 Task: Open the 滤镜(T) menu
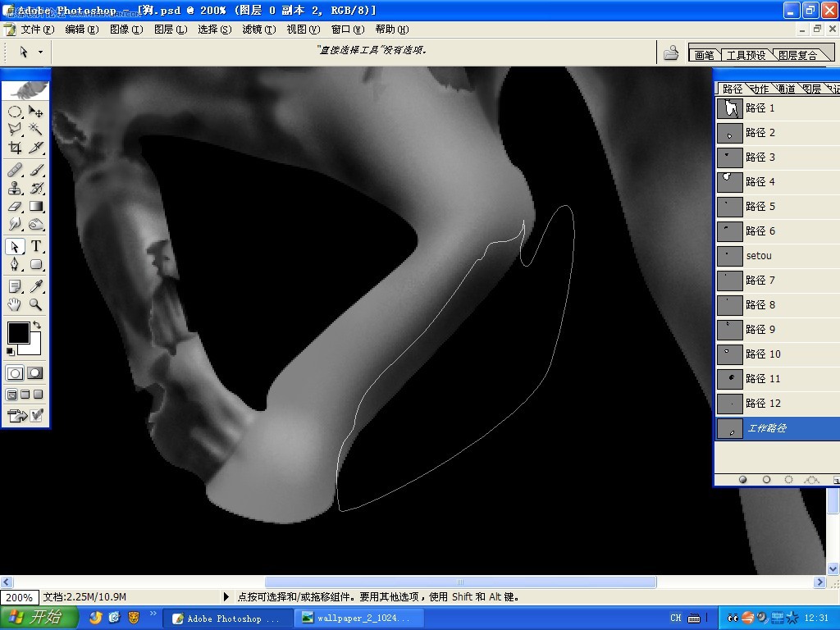(x=258, y=30)
